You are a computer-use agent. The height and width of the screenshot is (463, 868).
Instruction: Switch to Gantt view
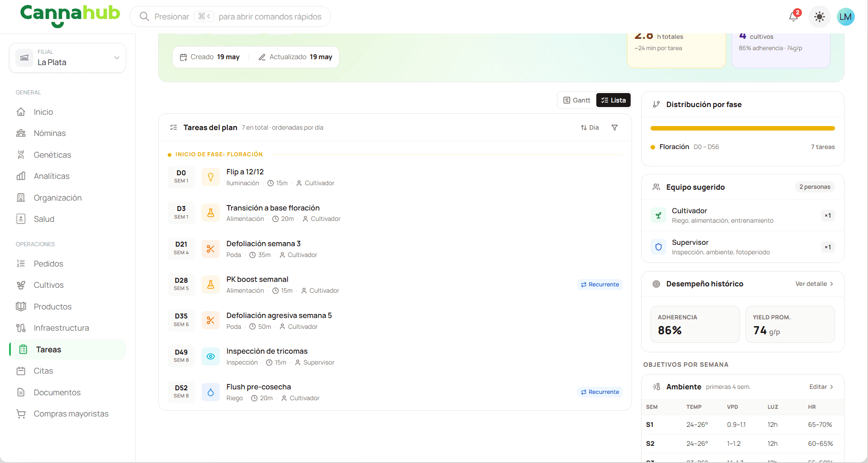tap(577, 100)
